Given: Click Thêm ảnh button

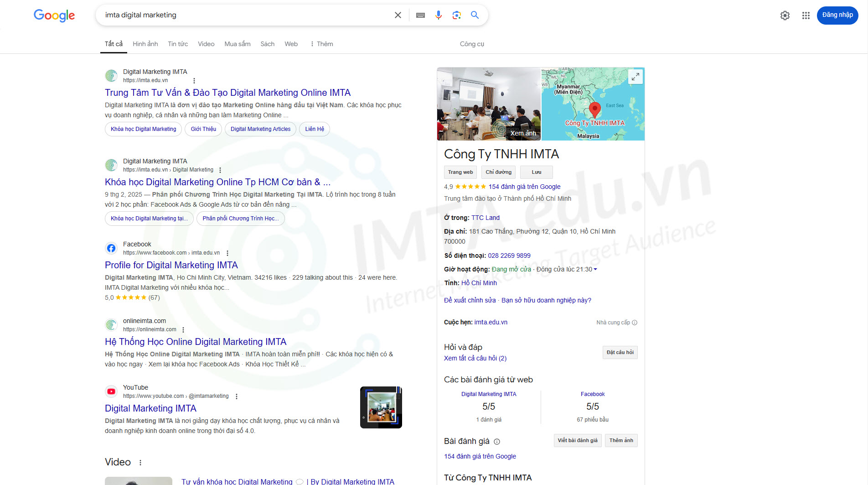Looking at the screenshot, I should point(621,441).
